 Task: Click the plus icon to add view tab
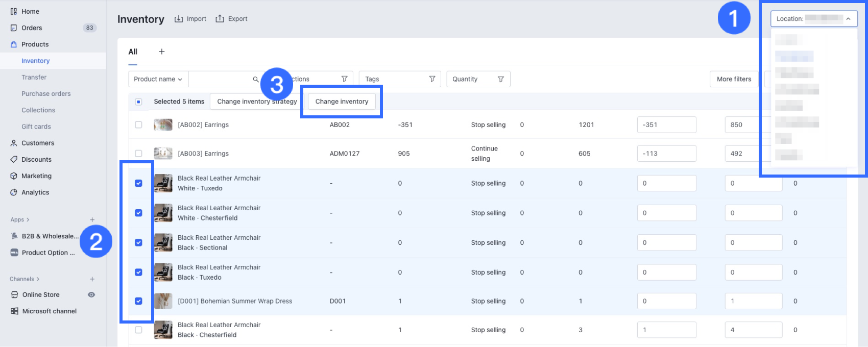point(162,52)
